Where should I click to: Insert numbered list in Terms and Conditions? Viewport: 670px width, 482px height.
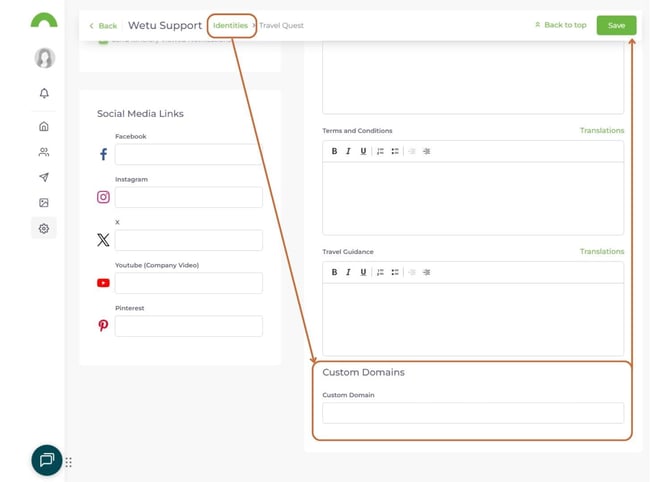click(381, 151)
